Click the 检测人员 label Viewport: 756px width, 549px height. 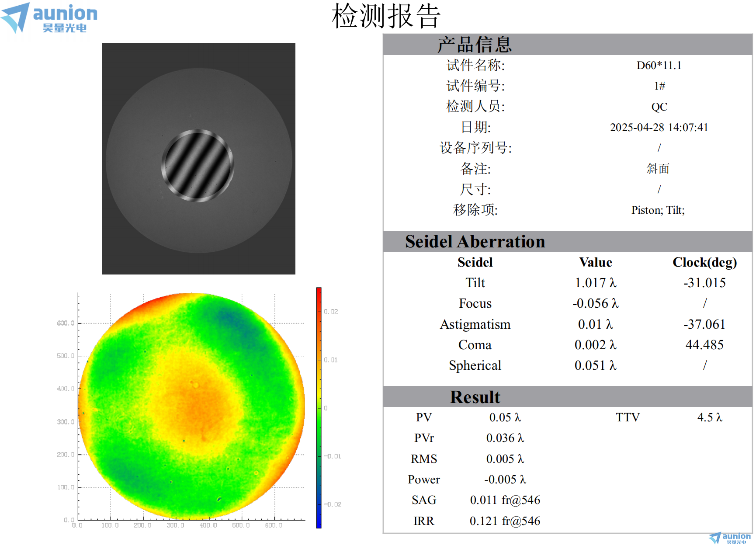point(475,106)
